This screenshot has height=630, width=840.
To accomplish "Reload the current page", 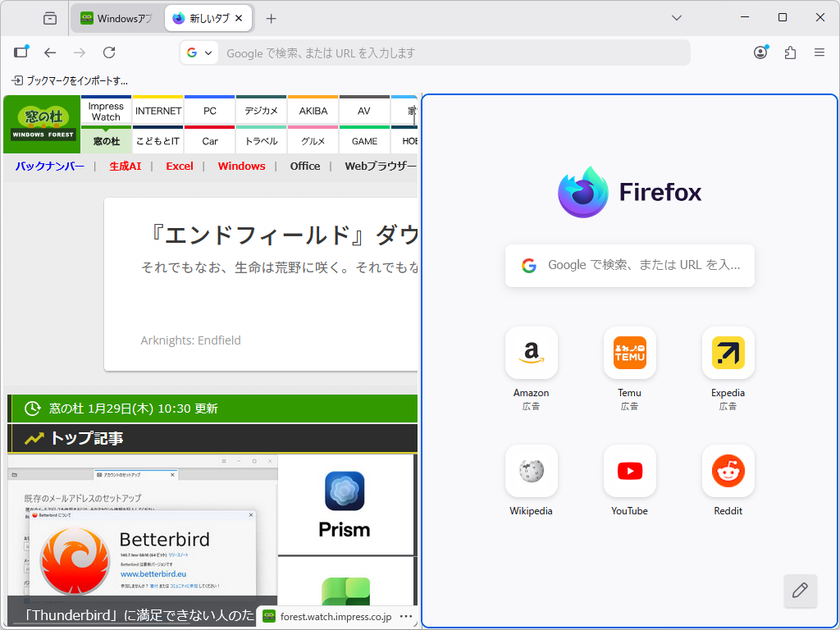I will coord(109,52).
